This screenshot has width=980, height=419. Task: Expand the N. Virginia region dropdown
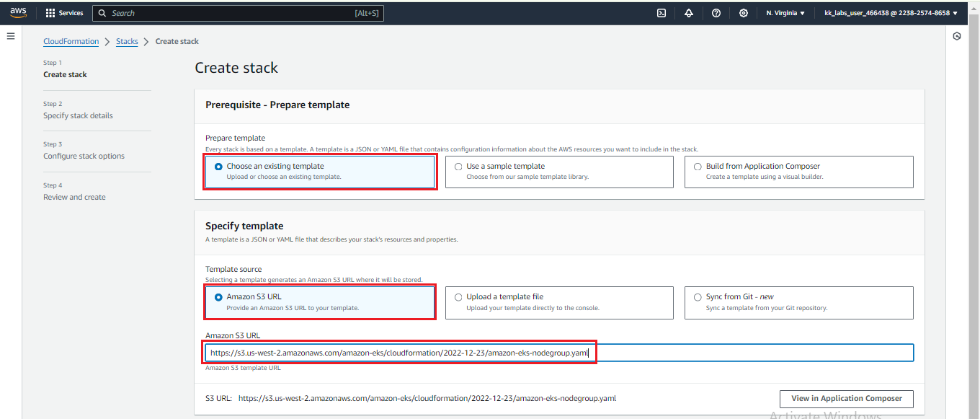tap(785, 13)
